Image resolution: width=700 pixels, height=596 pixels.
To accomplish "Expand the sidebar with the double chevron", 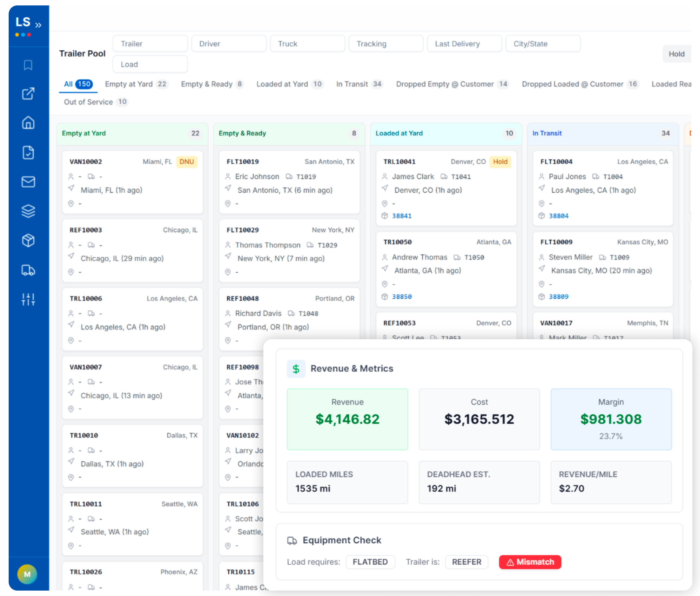I will click(38, 25).
